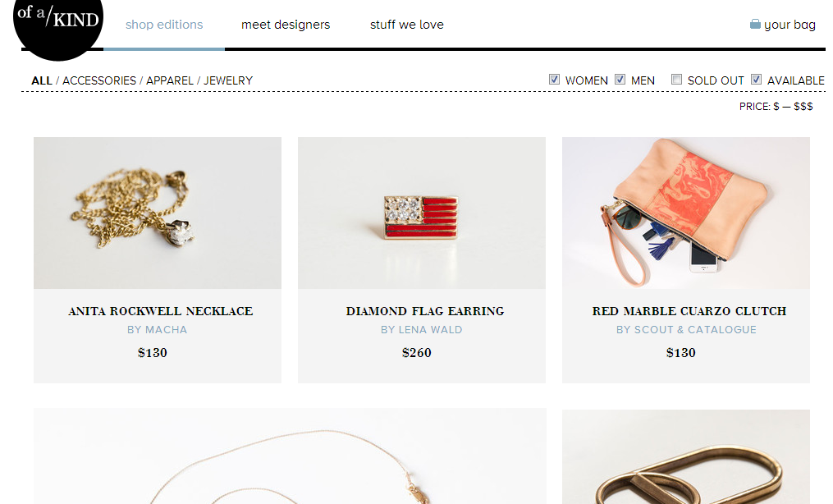Filter by Apparel category

[x=169, y=80]
